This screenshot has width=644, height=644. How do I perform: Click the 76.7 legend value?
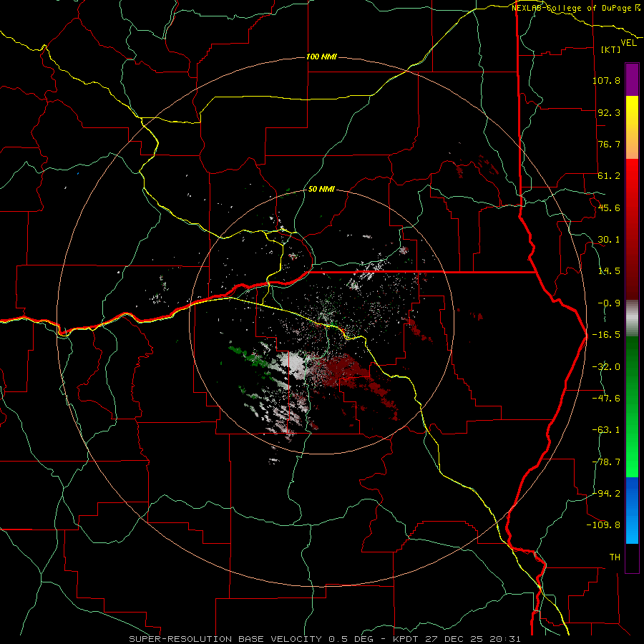(609, 144)
